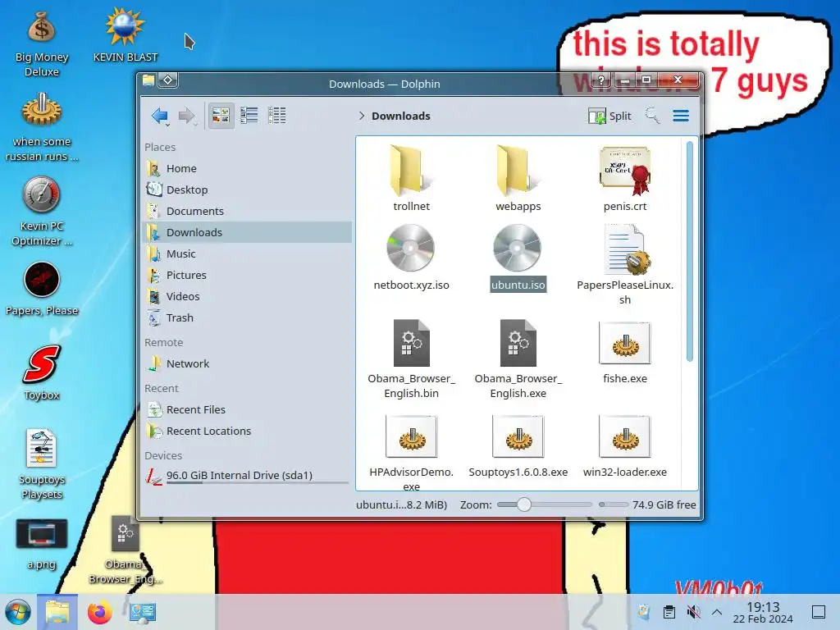This screenshot has height=630, width=840.
Task: Open Videos in the Places panel
Action: (248, 296)
